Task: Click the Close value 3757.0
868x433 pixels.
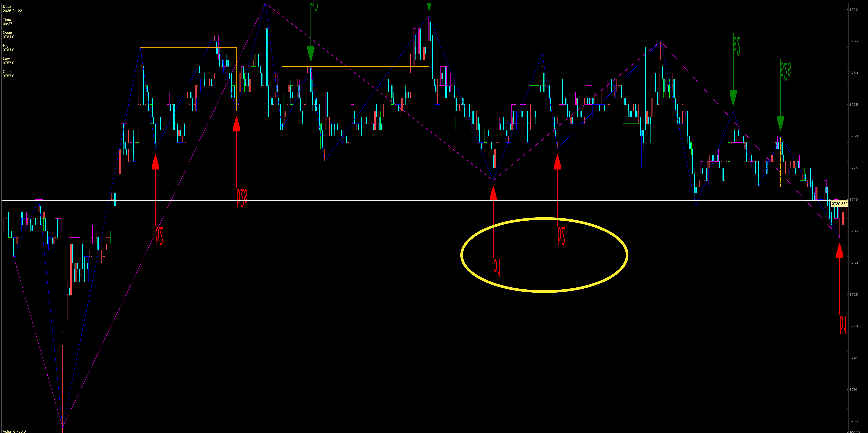Action: [8, 76]
